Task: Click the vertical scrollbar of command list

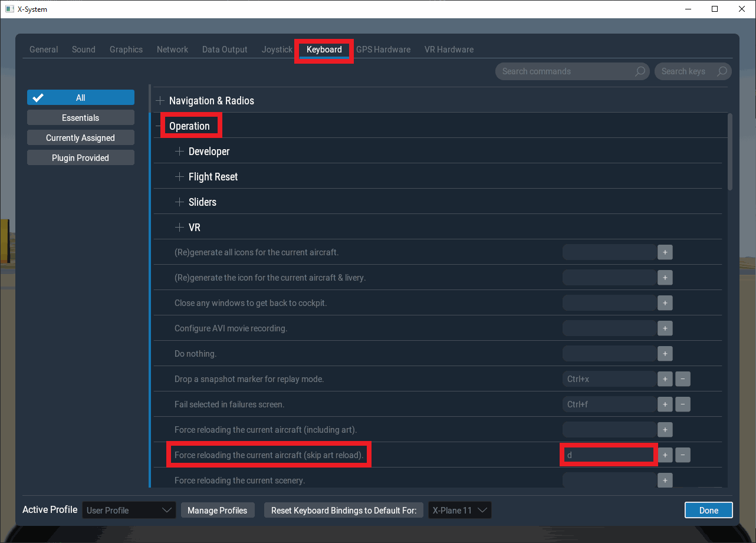Action: pos(730,152)
